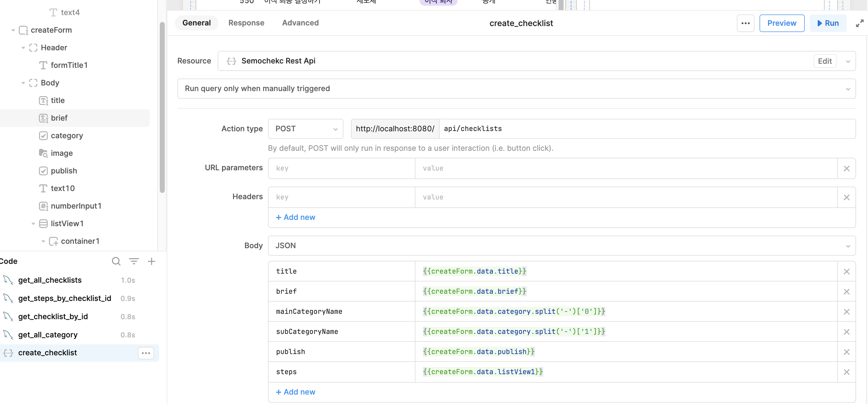Open the more options menu next to Preview
Image resolution: width=868 pixels, height=404 pixels.
click(x=745, y=23)
